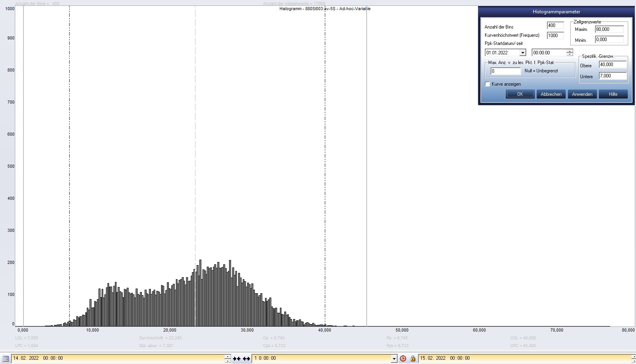This screenshot has width=636, height=364.
Task: Click the red clock icon
Action: coord(403,359)
